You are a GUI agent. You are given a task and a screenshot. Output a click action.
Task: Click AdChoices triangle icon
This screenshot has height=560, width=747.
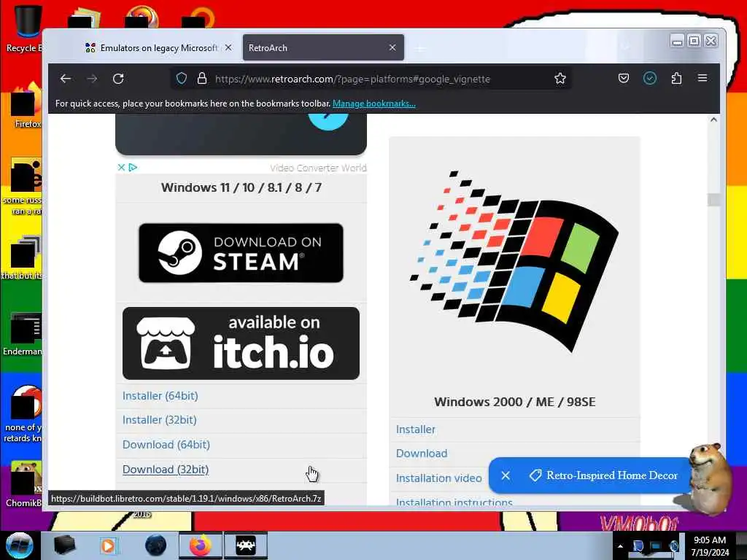point(133,167)
